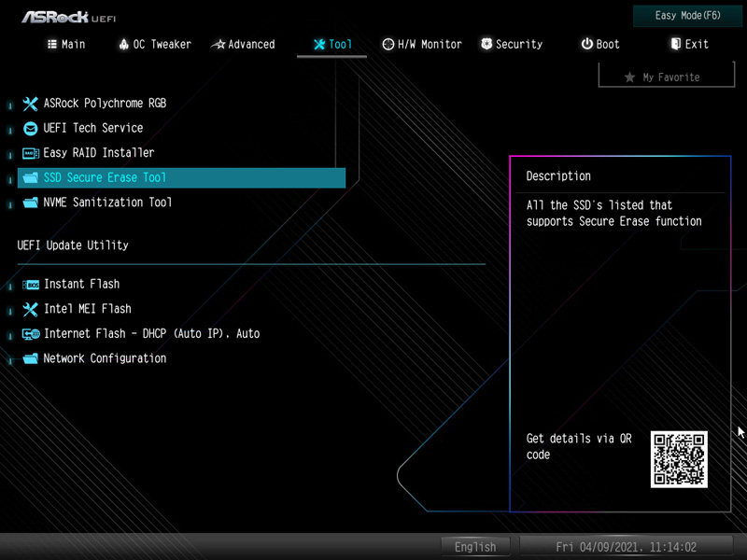Click the SSD Secure Erase Tool folder icon
747x560 pixels.
pos(30,177)
